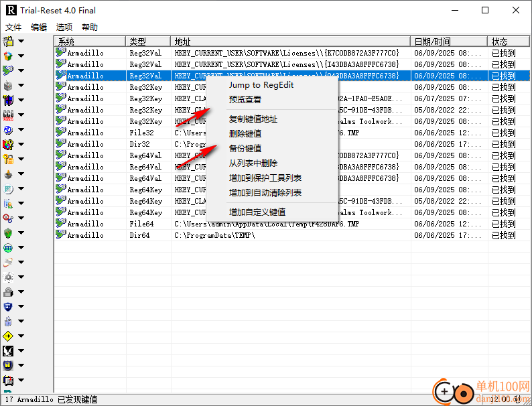Select the File32 type cell

[141, 133]
